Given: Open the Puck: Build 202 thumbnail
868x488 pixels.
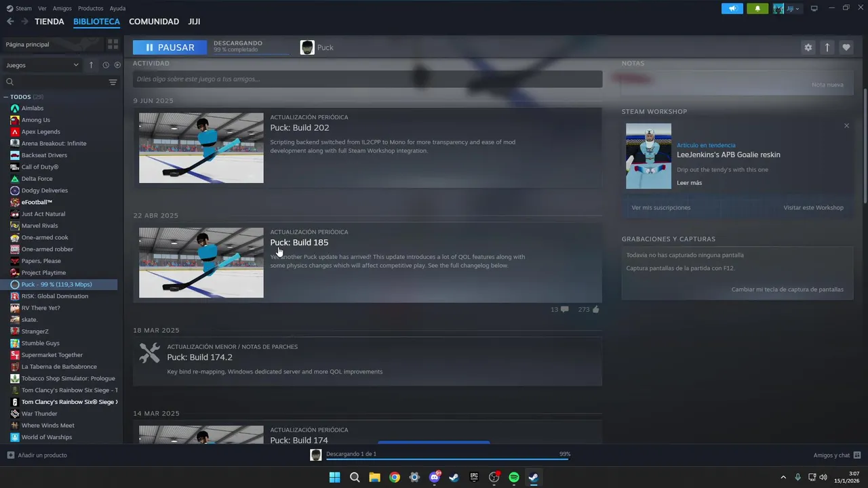Looking at the screenshot, I should coord(201,148).
